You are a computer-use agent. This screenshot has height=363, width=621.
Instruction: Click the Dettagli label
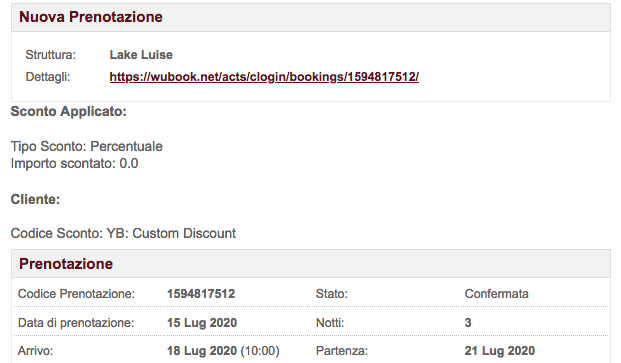point(48,77)
